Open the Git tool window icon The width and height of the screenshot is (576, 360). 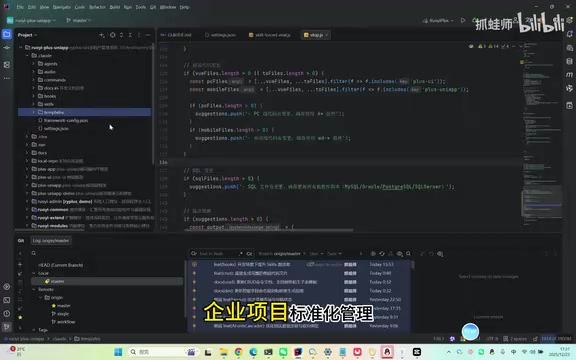(x=7, y=326)
